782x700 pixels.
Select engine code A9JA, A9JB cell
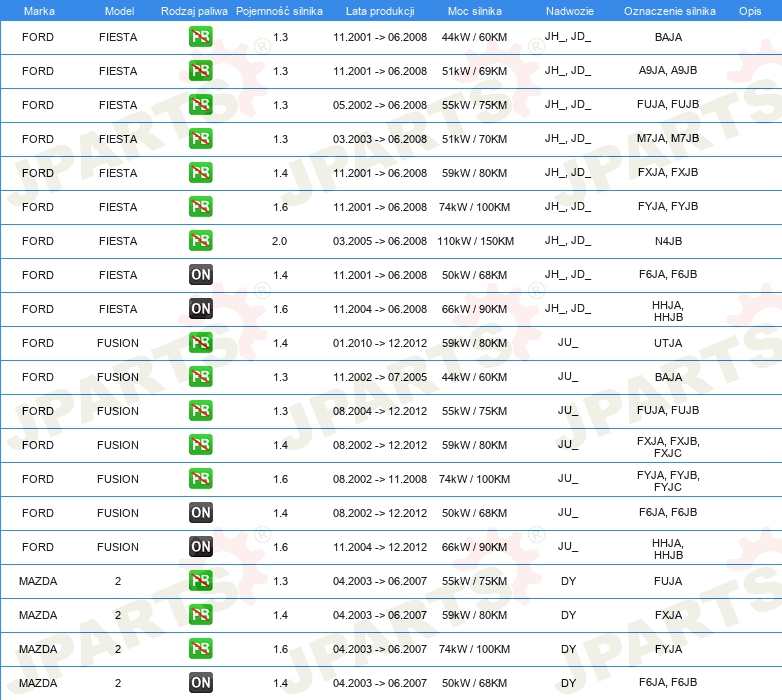668,70
